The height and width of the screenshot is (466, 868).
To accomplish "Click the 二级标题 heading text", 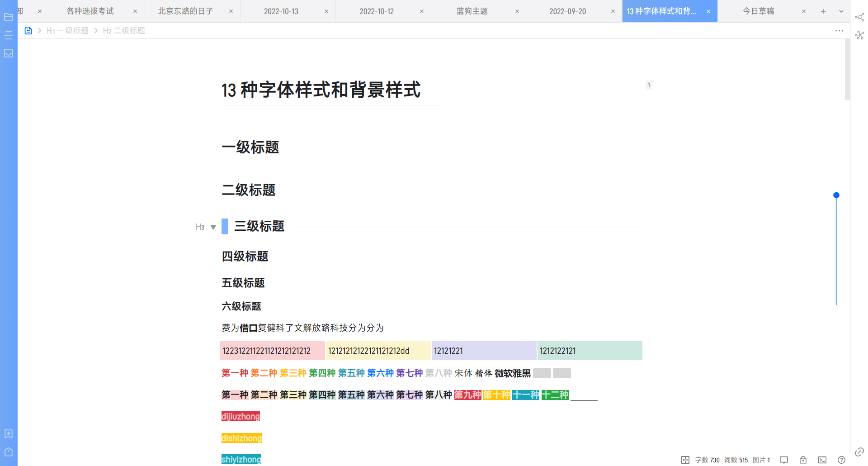I will coord(249,190).
